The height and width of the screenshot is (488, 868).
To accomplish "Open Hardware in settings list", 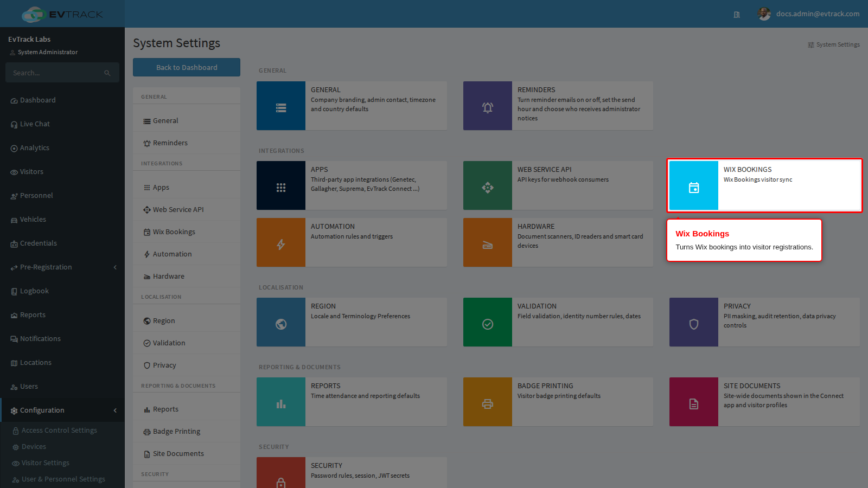I will [x=187, y=277].
